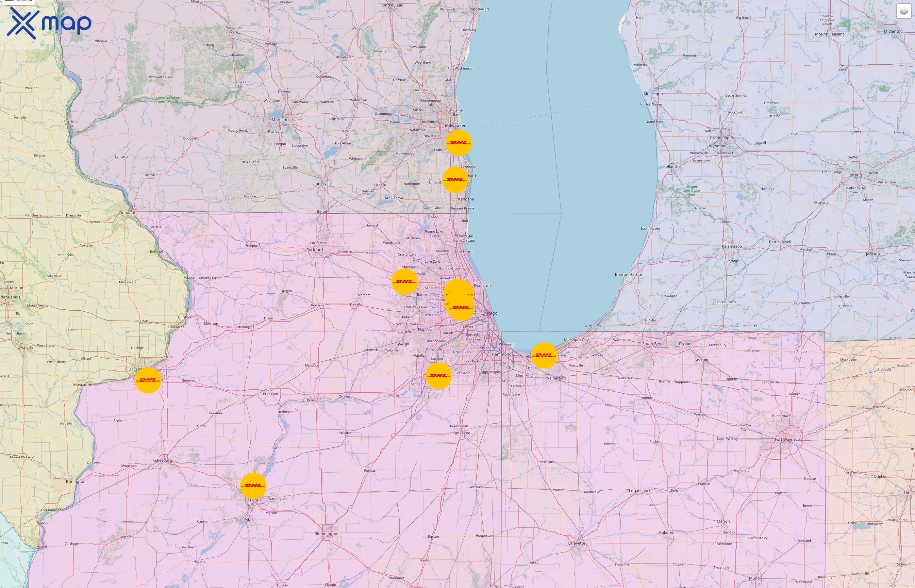Click the Elkhart city label
Screen dimensions: 915x588
point(686,344)
